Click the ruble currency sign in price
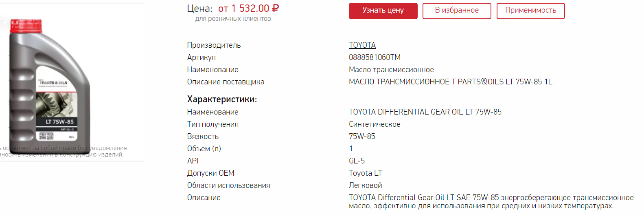Image resolution: width=644 pixels, height=214 pixels. pos(275,9)
